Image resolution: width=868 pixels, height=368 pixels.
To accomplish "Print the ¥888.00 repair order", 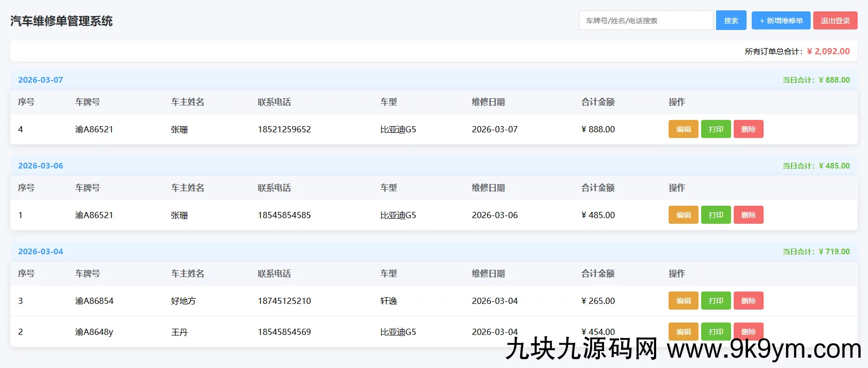I will (716, 129).
